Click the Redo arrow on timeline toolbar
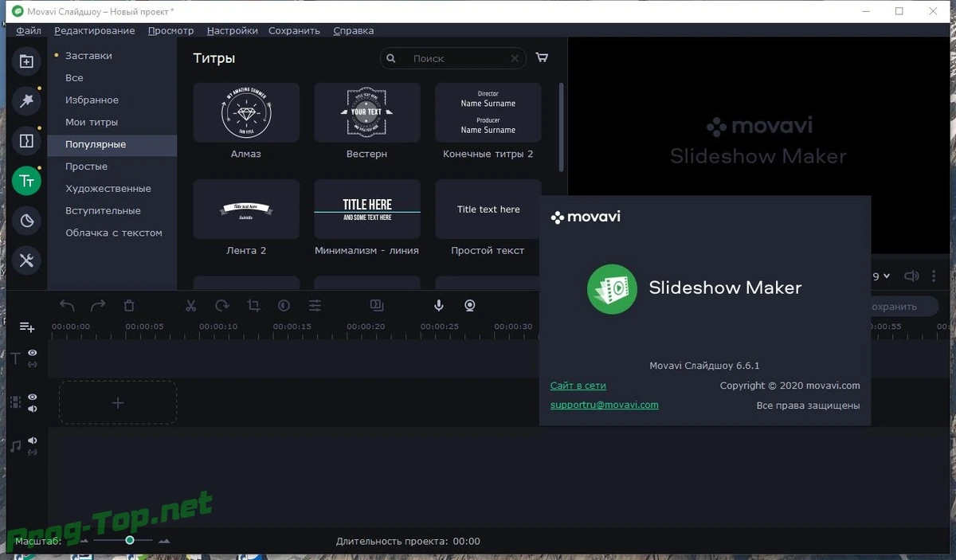Viewport: 956px width, 560px height. [x=98, y=305]
